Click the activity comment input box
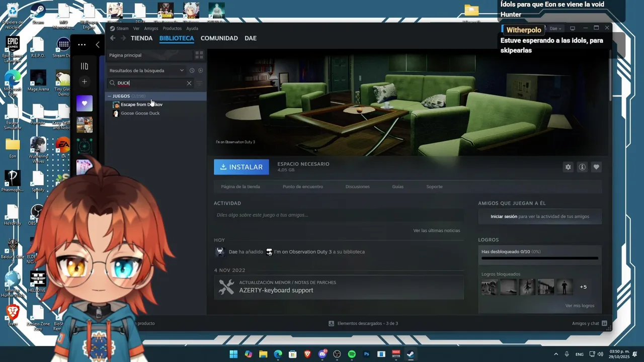Viewport: 644px width, 362px height. 339,215
